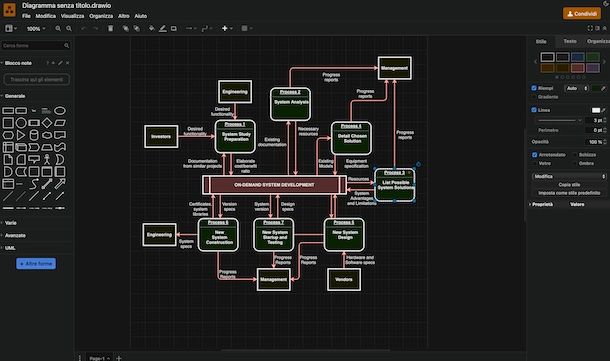Expand the Varie shapes section
This screenshot has width=610, height=361.
(x=11, y=223)
